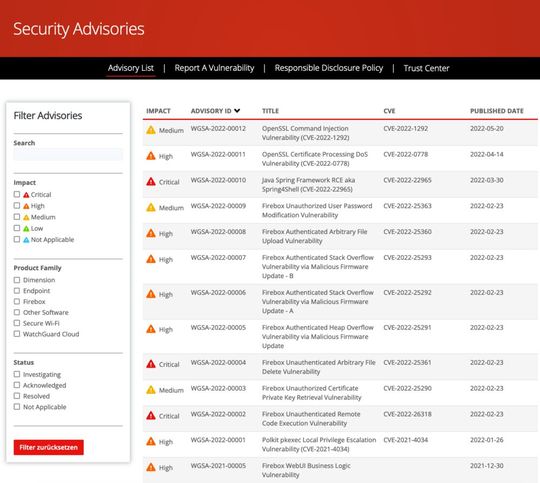The image size is (540, 483).
Task: Sort by the CVE column header
Action: point(390,111)
